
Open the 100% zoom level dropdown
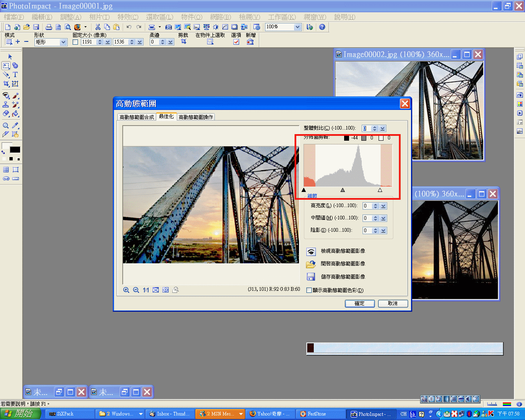[x=298, y=27]
